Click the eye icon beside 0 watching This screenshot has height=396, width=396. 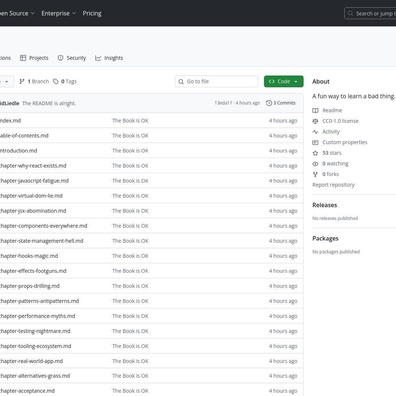tap(315, 164)
